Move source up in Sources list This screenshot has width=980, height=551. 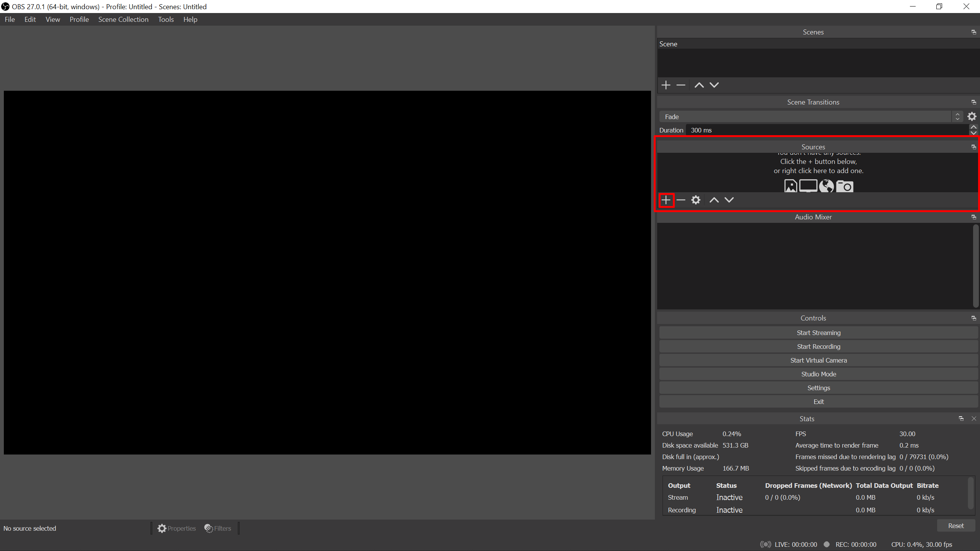coord(714,200)
